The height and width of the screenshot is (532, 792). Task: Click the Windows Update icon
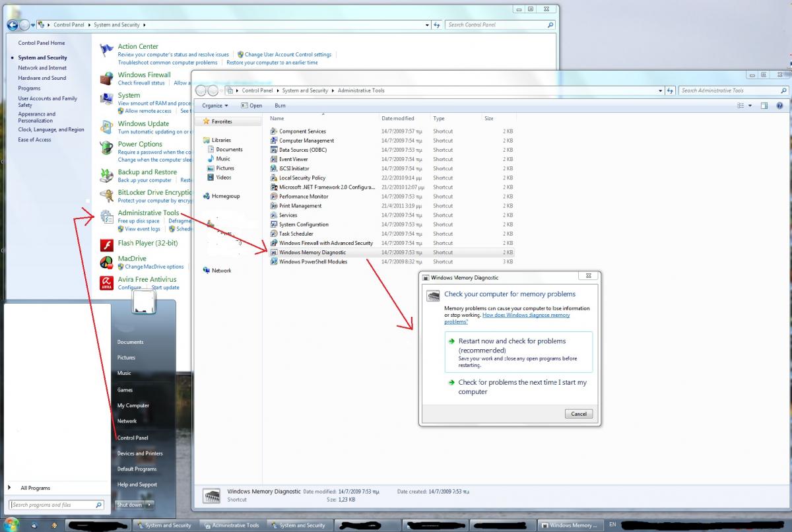point(106,127)
